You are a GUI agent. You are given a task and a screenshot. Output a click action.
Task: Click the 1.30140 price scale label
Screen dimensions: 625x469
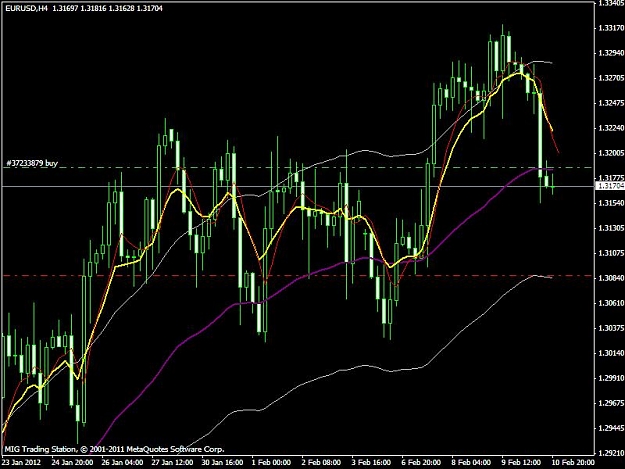pyautogui.click(x=611, y=353)
